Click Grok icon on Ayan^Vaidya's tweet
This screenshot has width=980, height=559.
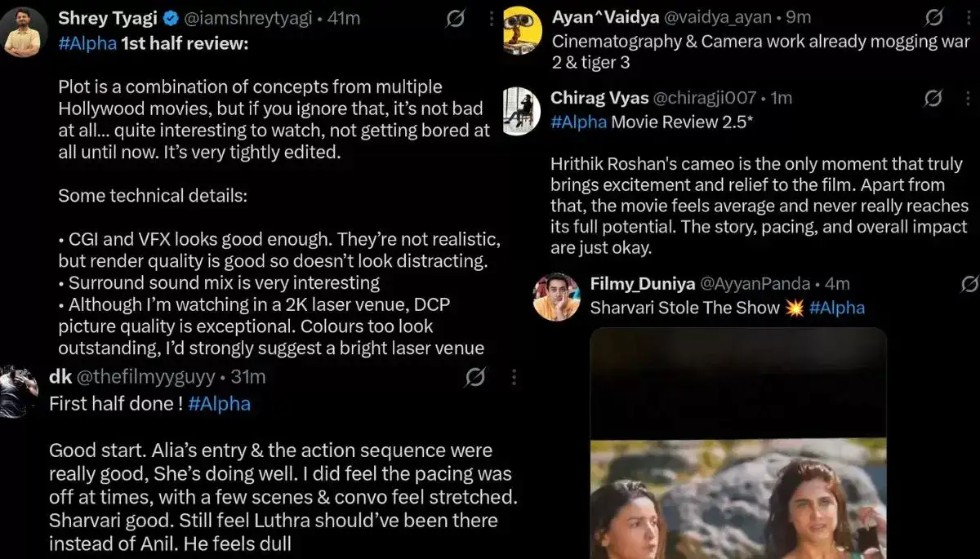pos(933,17)
